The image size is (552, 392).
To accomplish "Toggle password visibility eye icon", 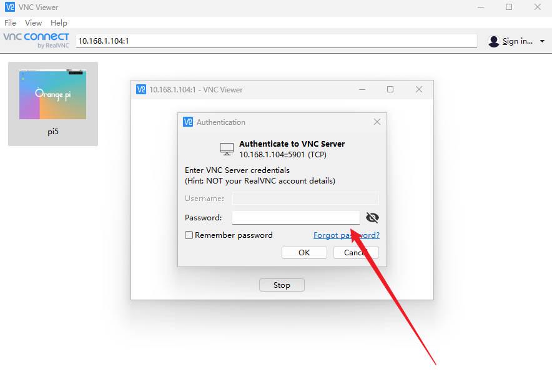I will (x=372, y=217).
